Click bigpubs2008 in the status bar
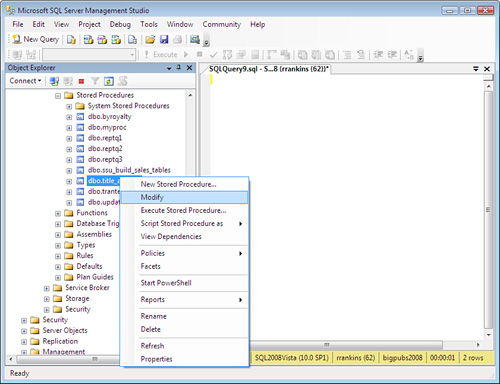The height and width of the screenshot is (384, 500). coord(402,358)
